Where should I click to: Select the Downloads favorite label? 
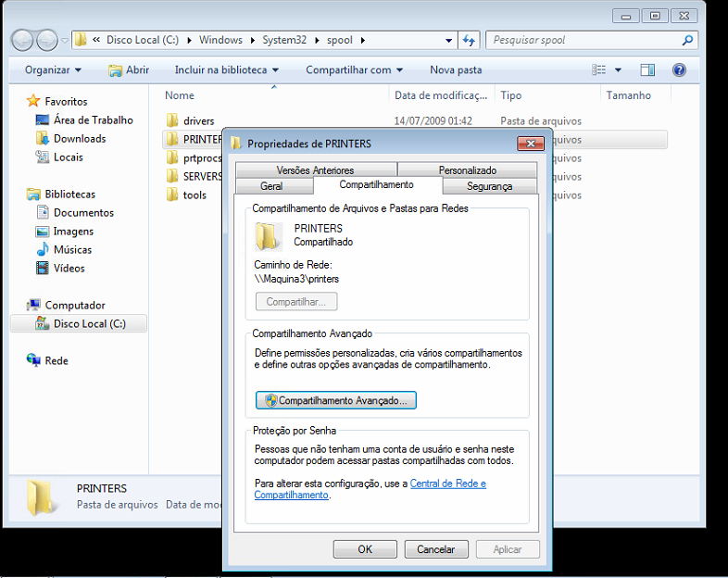click(x=80, y=138)
